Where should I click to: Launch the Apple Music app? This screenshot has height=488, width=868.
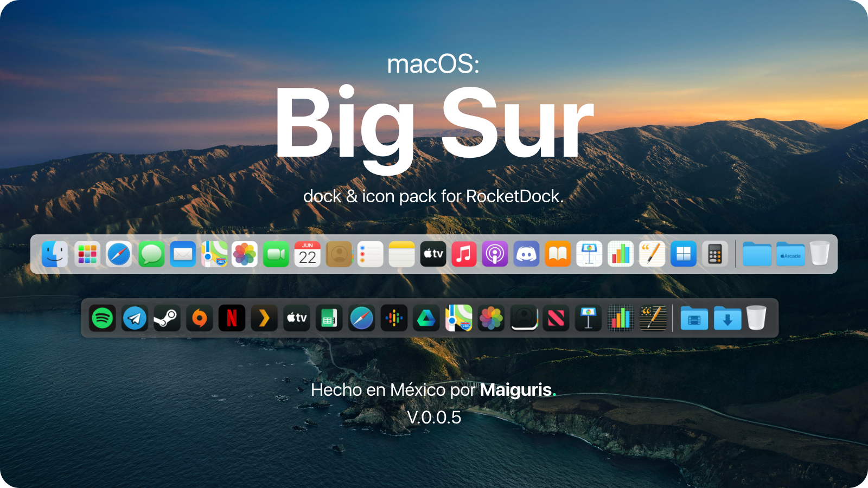[464, 254]
